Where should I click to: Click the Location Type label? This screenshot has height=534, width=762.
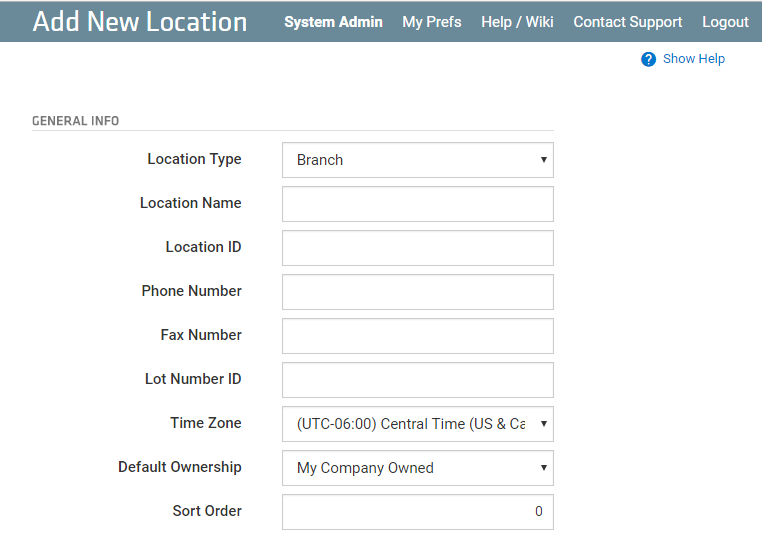pos(194,159)
